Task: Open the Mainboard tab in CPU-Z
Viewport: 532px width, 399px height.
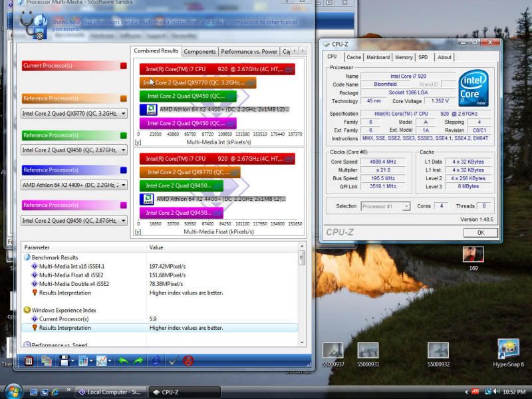Action: (378, 57)
